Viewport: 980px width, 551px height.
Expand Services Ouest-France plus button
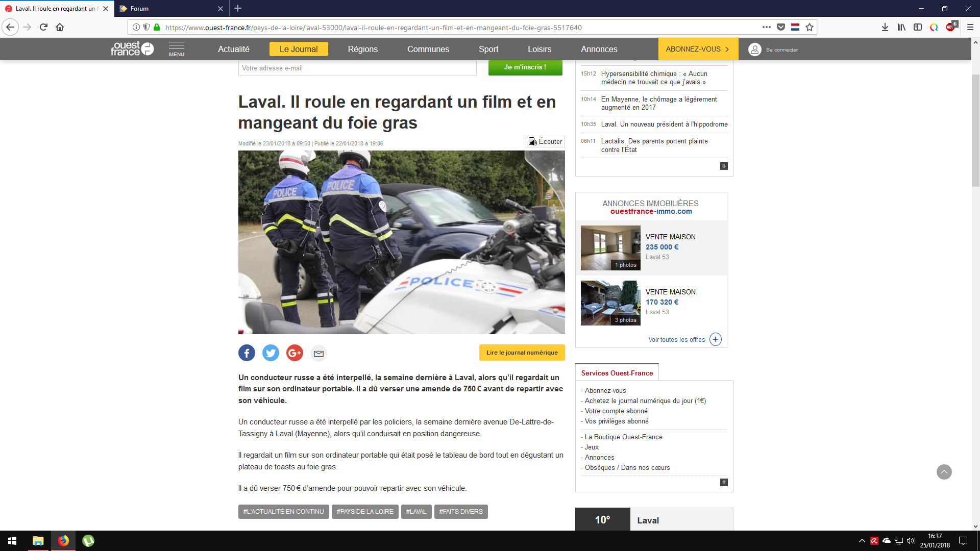[x=723, y=483]
